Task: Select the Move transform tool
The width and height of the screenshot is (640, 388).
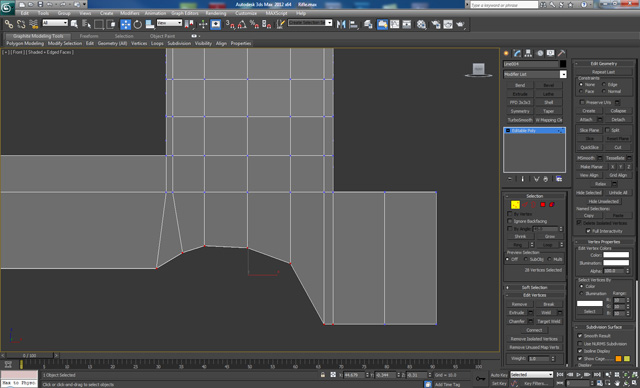Action: (125, 24)
